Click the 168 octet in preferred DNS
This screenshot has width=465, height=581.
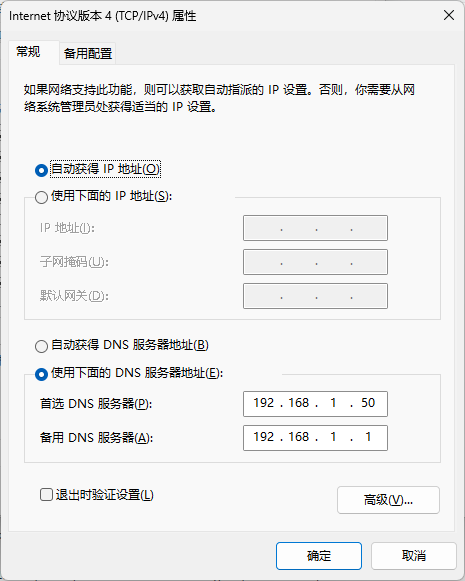coord(299,403)
